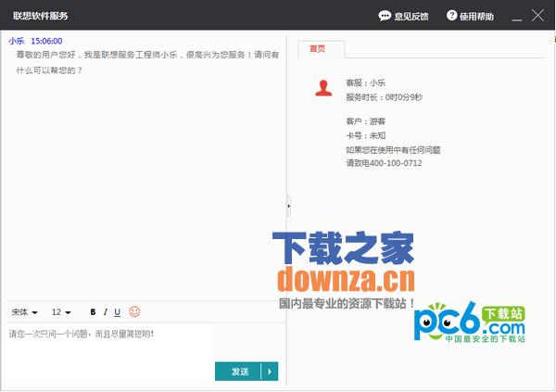Minimize the 联想软件服务 window

click(515, 16)
